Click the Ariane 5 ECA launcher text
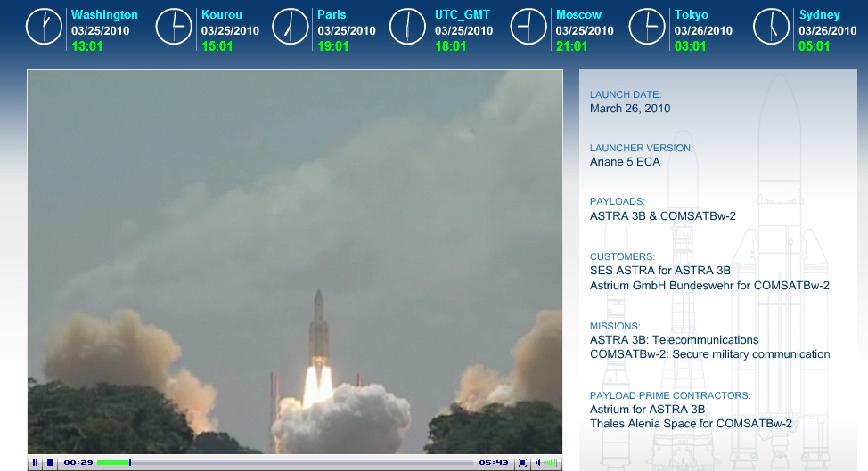Screen dimensions: 868x471 tap(625, 162)
